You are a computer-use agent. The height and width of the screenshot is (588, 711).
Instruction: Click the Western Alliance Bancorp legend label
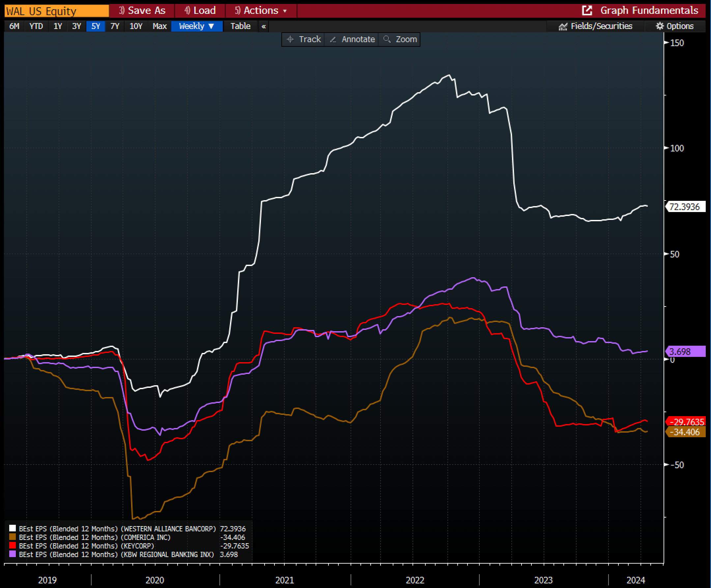point(117,529)
